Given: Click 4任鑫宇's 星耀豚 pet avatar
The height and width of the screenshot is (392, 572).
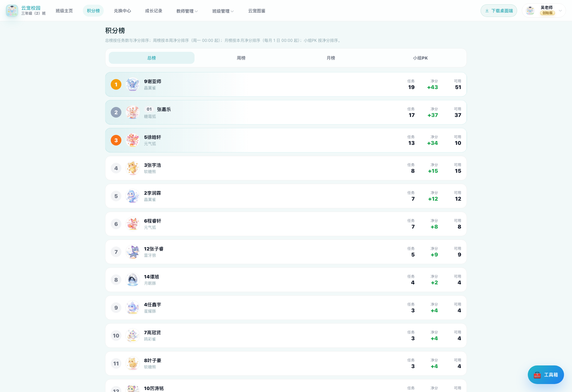Looking at the screenshot, I should (133, 308).
